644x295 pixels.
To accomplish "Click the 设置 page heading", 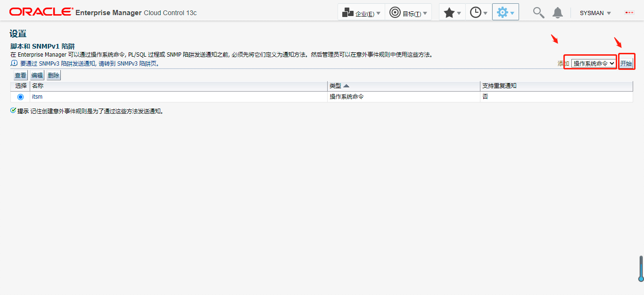I will pos(18,34).
